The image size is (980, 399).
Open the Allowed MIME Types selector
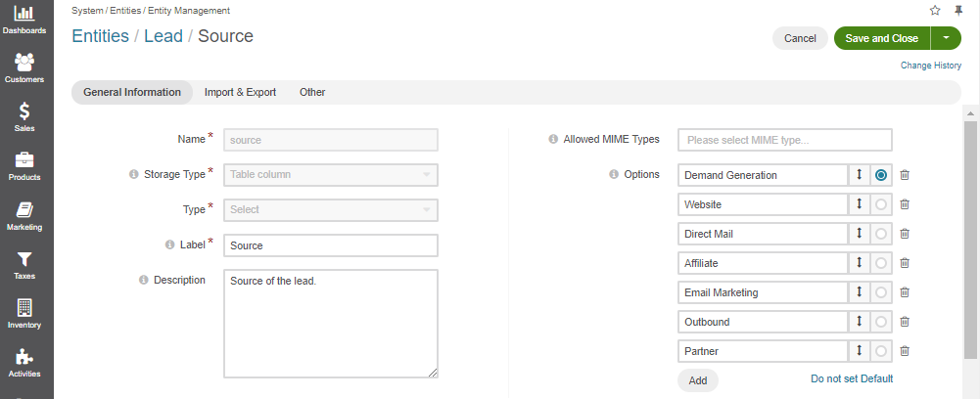pyautogui.click(x=785, y=140)
